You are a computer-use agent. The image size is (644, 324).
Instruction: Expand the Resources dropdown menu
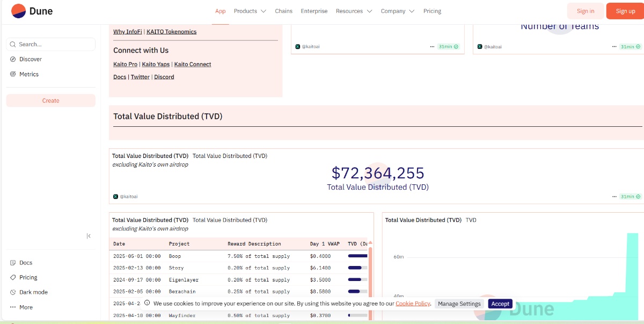click(354, 11)
